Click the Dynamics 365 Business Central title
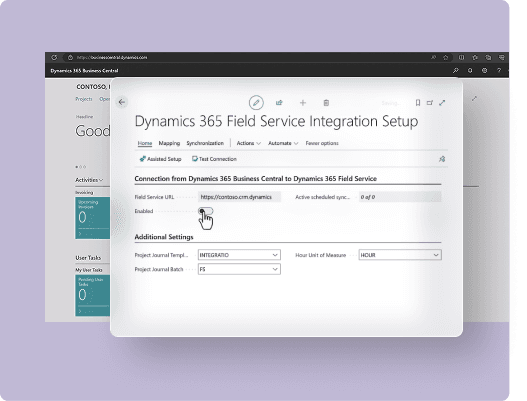The image size is (527, 401). point(84,71)
